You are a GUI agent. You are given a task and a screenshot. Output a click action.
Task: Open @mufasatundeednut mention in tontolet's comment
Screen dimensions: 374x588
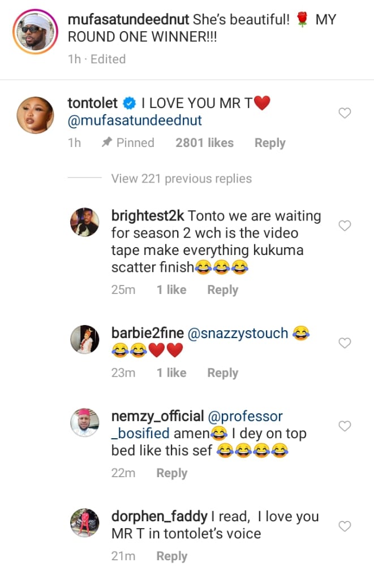135,120
